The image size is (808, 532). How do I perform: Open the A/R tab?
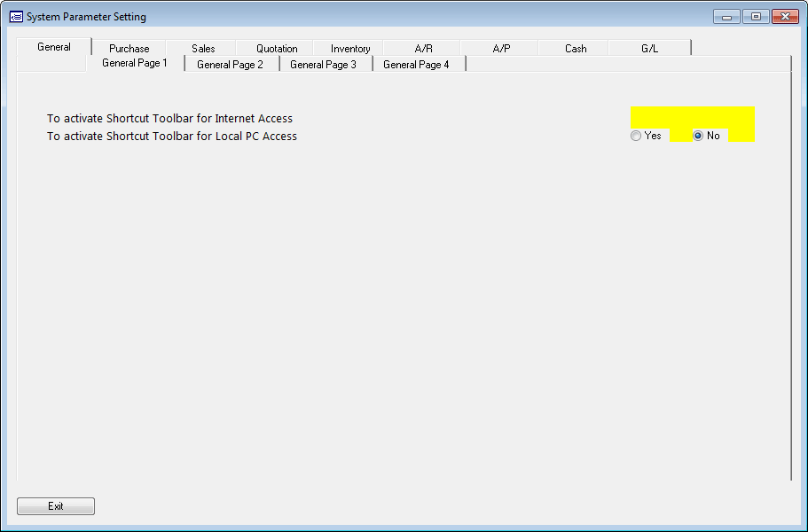(424, 49)
